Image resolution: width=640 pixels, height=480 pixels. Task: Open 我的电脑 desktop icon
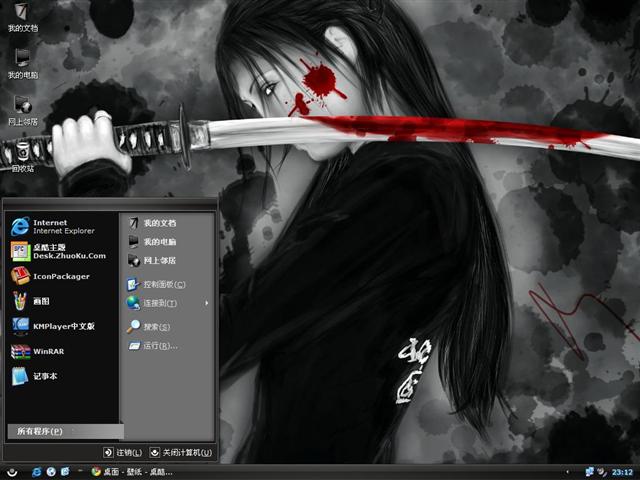(22, 64)
